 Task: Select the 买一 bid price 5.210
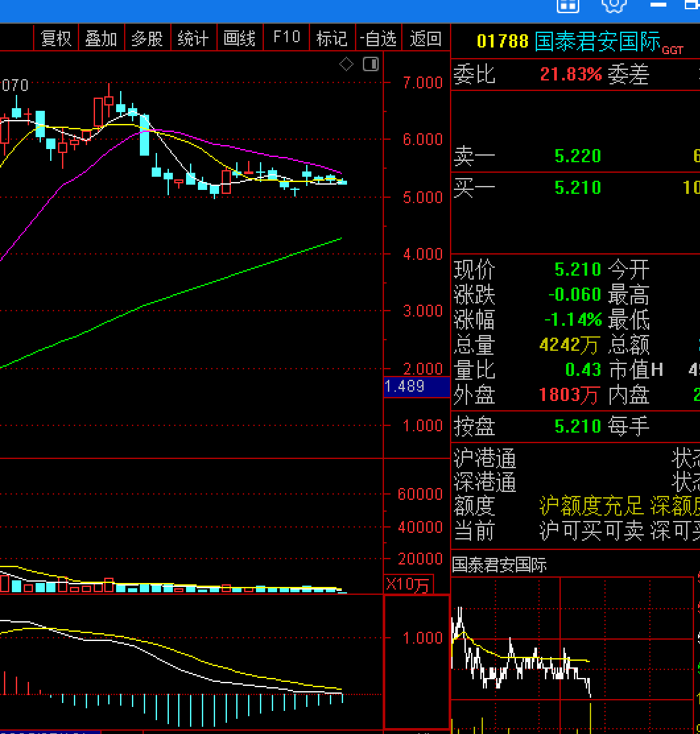(x=578, y=188)
